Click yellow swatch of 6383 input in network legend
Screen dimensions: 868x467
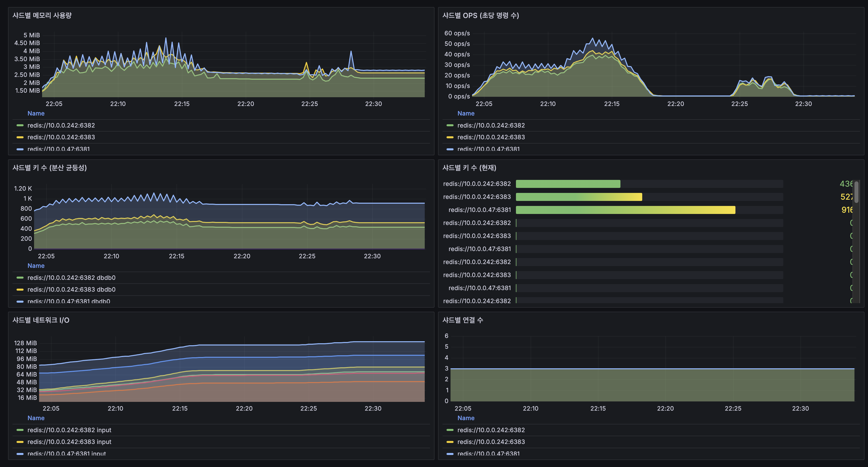click(x=20, y=442)
